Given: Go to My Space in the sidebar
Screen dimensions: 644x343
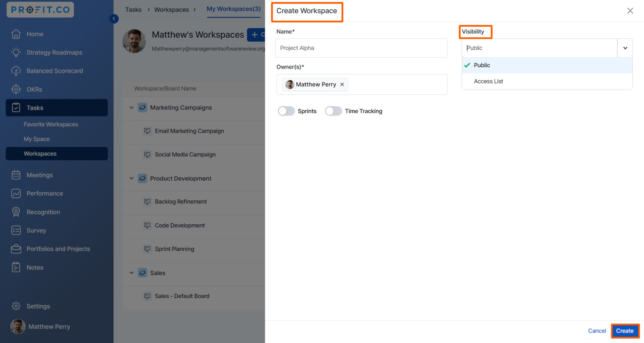Looking at the screenshot, I should [37, 139].
